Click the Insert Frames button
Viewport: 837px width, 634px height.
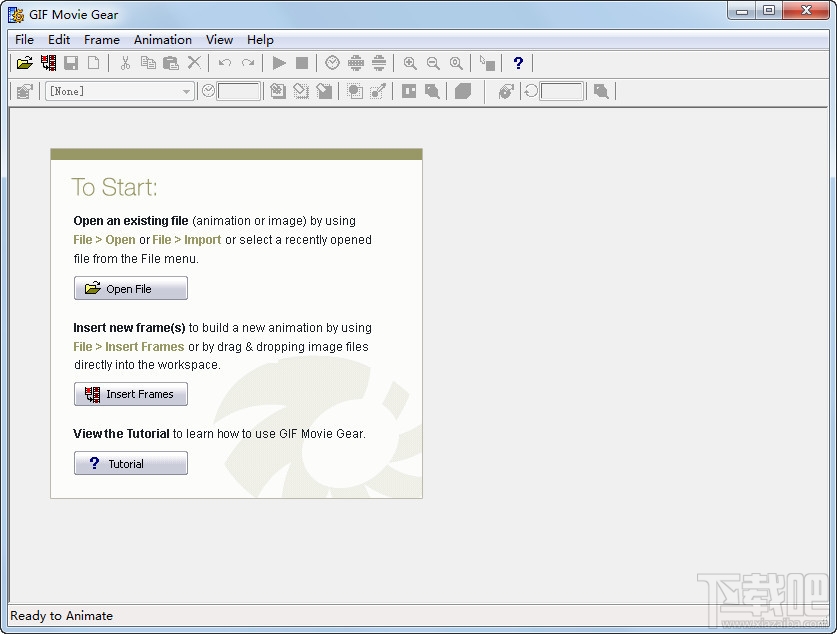click(x=131, y=394)
